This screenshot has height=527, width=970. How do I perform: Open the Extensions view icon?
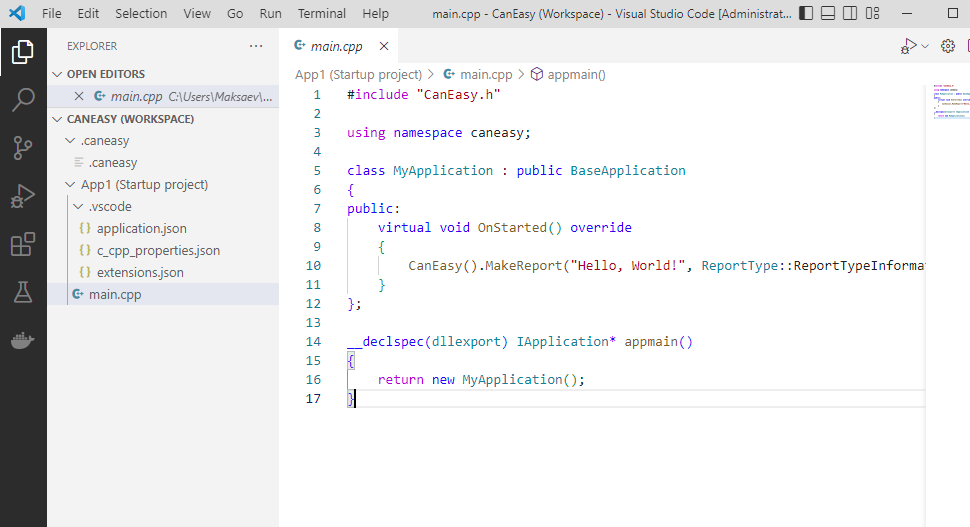coord(23,244)
